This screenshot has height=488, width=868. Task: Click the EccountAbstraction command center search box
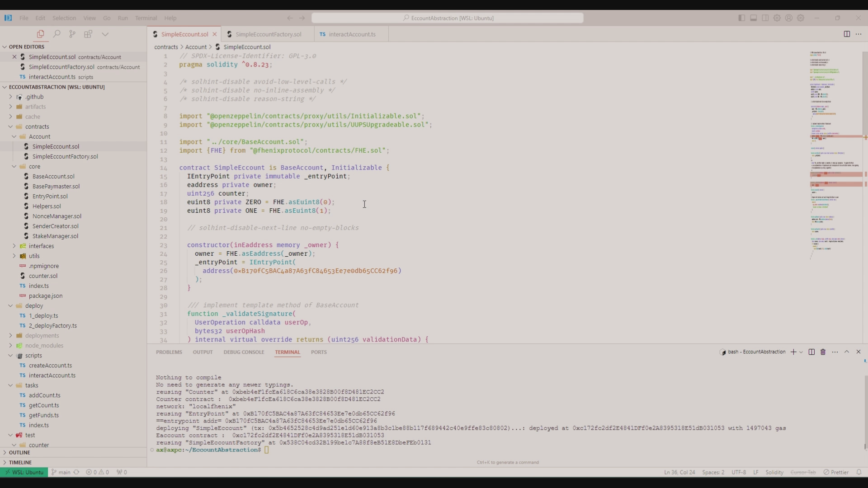pyautogui.click(x=448, y=18)
